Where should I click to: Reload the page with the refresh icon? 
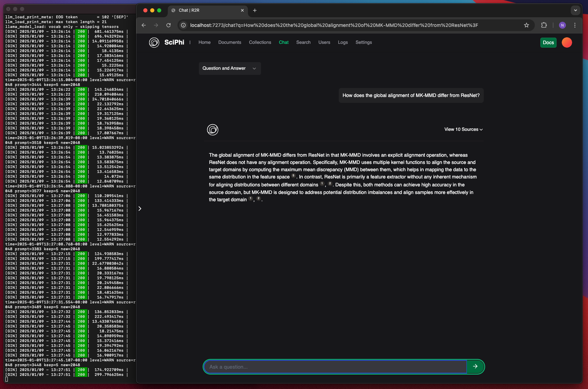168,25
